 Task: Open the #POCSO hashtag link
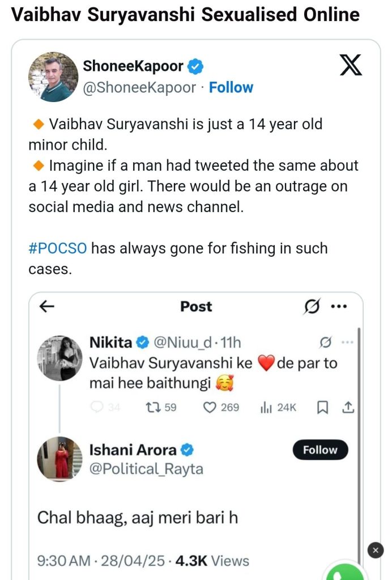click(57, 248)
